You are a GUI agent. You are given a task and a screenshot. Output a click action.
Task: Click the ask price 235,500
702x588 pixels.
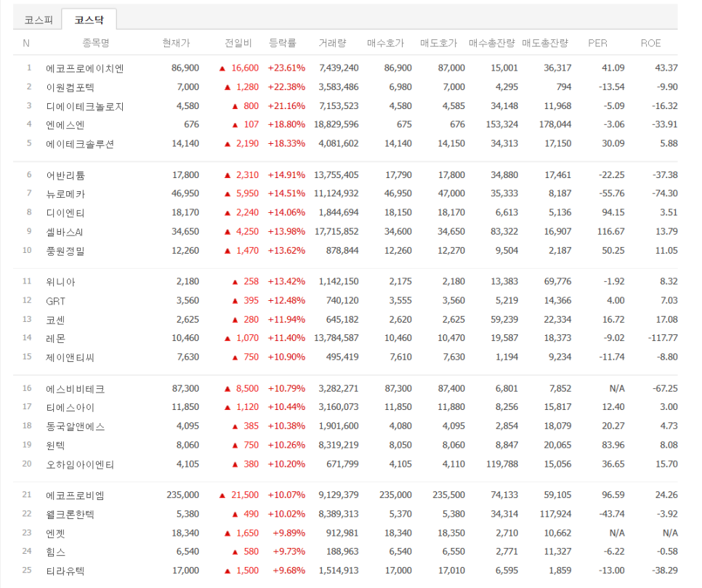click(448, 495)
